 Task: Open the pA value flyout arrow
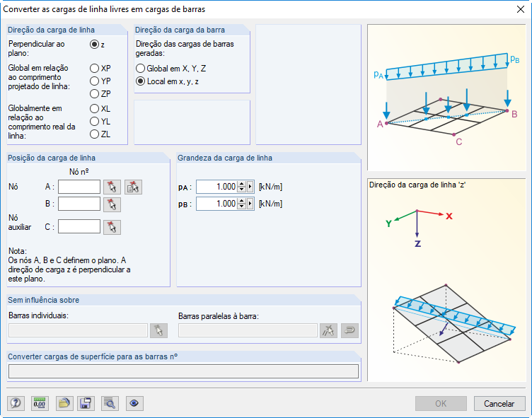250,187
